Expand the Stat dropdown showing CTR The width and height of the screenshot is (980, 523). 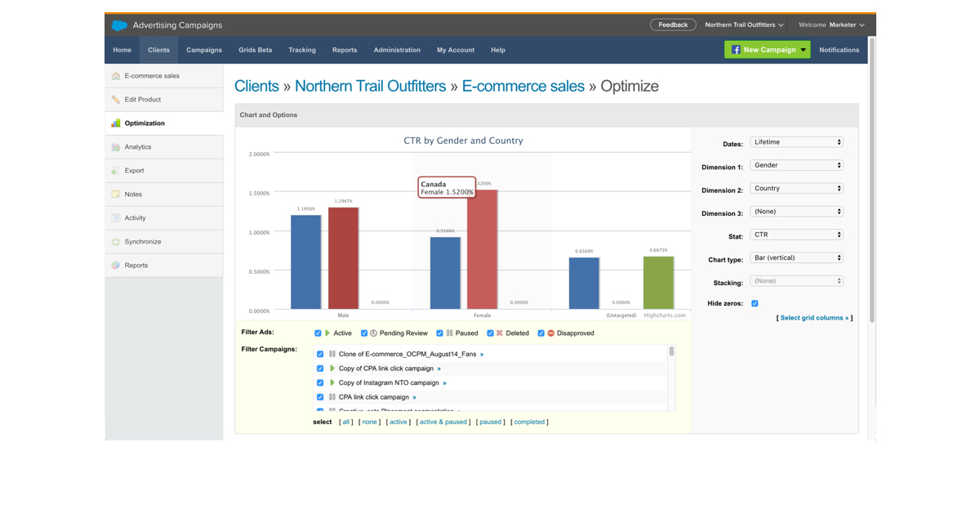click(795, 235)
